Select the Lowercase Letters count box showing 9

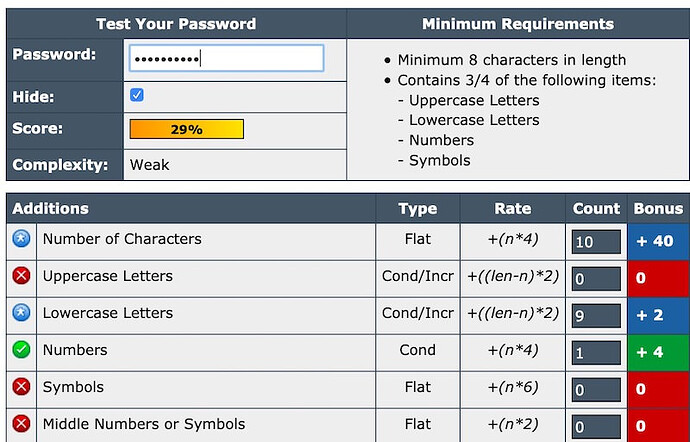tap(596, 316)
